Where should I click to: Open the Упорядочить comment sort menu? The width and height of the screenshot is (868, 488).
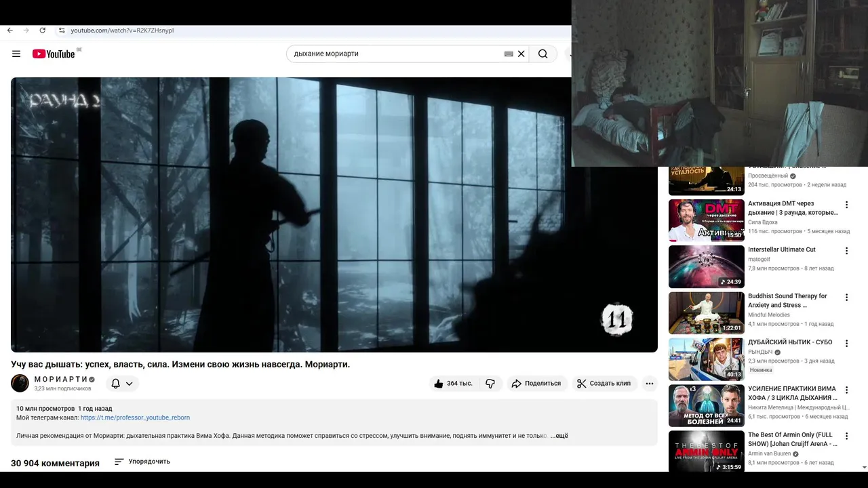(142, 462)
